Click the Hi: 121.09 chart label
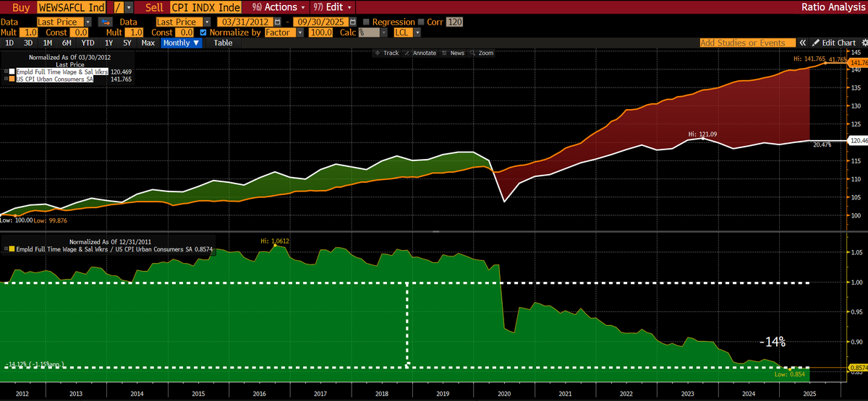This screenshot has height=401, width=868. [x=702, y=134]
